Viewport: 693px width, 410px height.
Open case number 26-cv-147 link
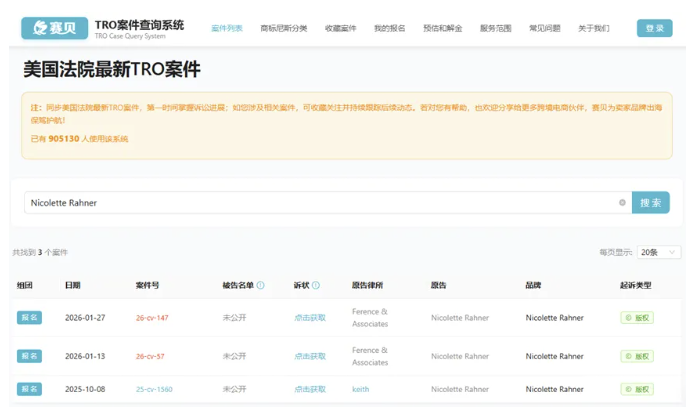(x=152, y=318)
